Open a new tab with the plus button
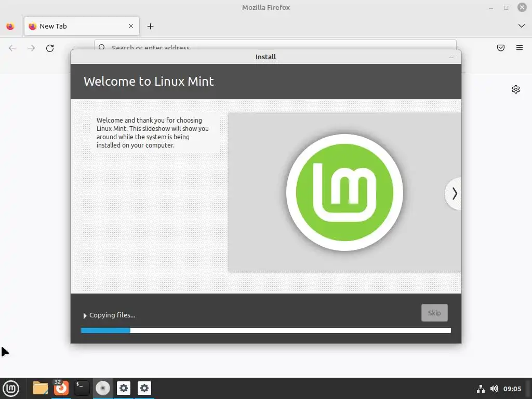532x399 pixels. [150, 26]
